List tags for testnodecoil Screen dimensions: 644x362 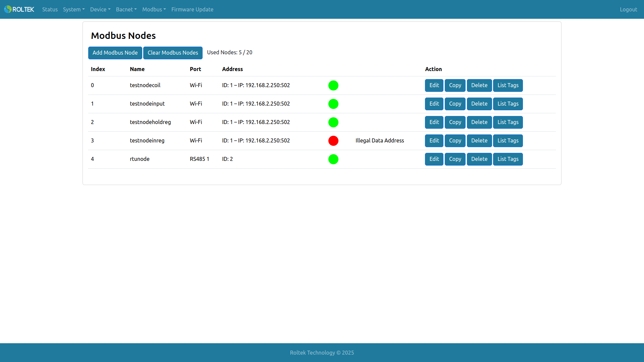pos(508,85)
